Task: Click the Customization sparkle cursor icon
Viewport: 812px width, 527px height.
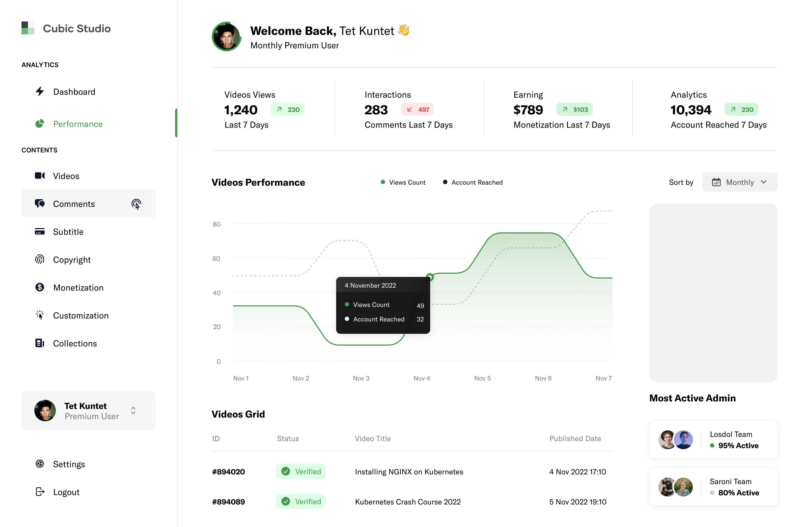Action: [x=39, y=315]
